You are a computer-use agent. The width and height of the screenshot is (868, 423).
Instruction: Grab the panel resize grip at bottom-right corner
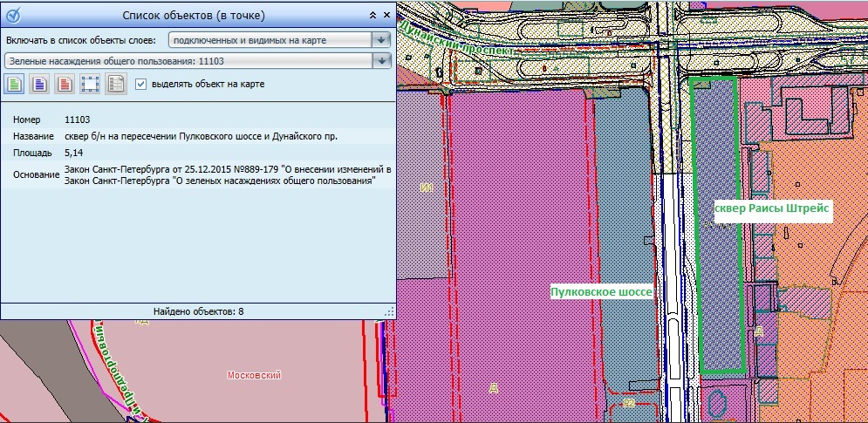[x=389, y=311]
